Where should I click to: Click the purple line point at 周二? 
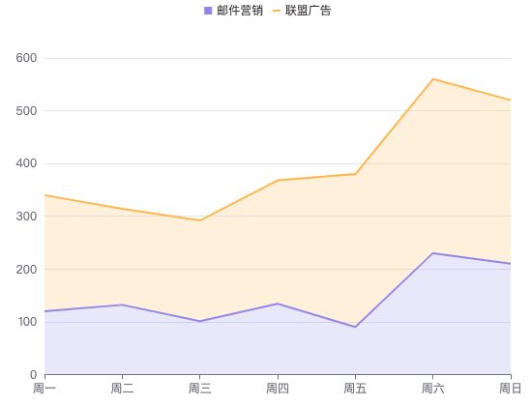coord(122,304)
